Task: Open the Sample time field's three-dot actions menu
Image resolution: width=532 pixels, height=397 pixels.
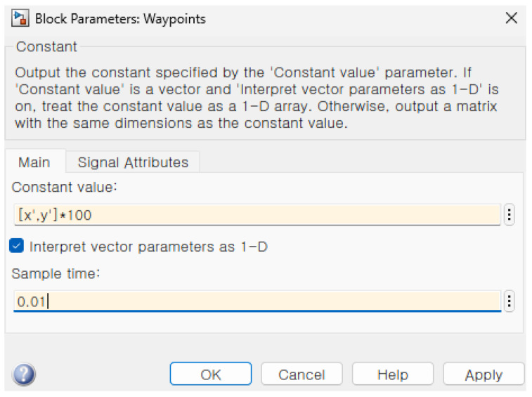Action: (x=509, y=301)
